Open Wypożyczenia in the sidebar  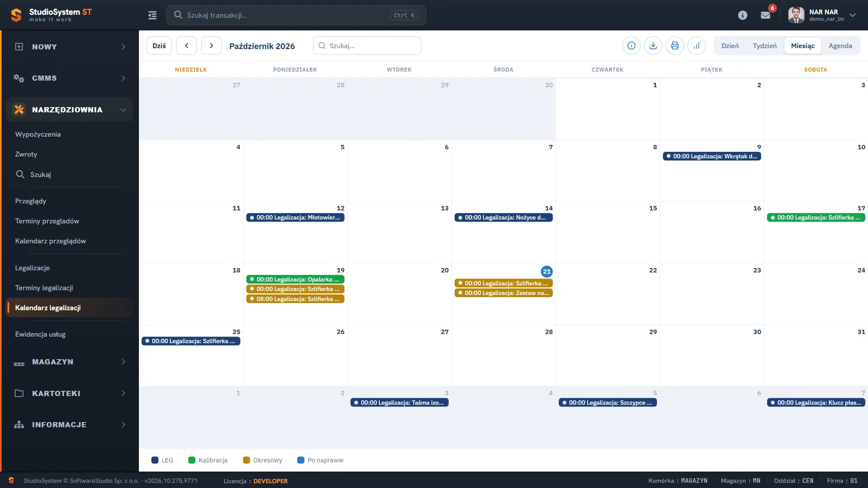point(38,134)
